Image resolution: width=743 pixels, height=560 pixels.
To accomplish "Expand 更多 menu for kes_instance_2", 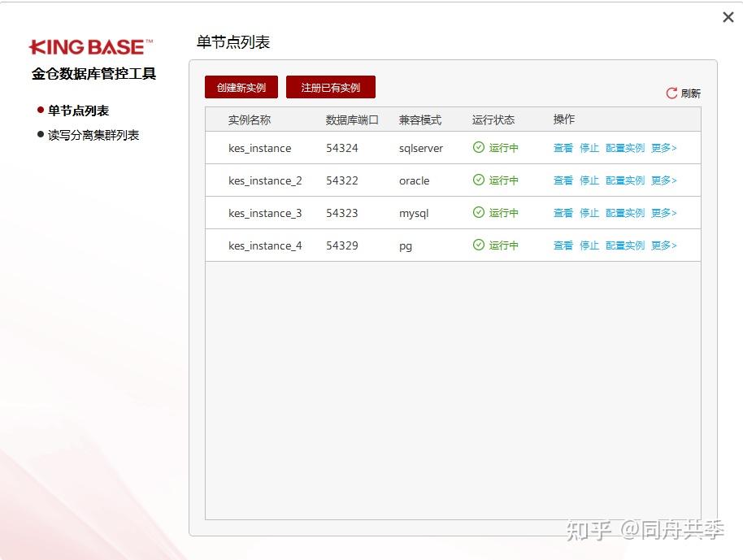I will [663, 180].
